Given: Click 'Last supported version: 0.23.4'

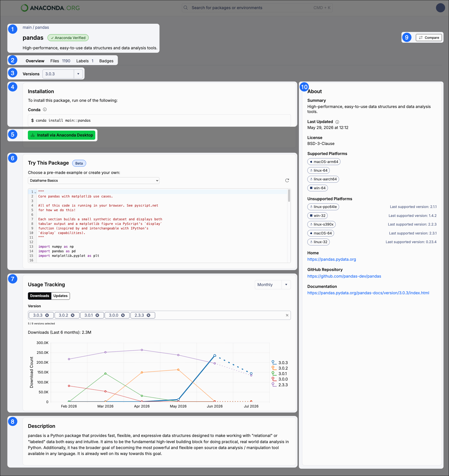Looking at the screenshot, I should (x=411, y=242).
